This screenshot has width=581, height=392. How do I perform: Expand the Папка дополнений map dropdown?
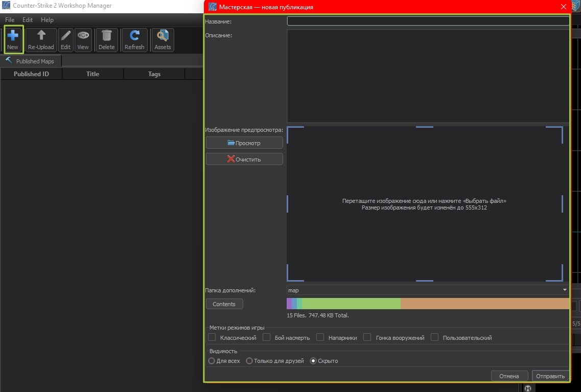pos(428,290)
